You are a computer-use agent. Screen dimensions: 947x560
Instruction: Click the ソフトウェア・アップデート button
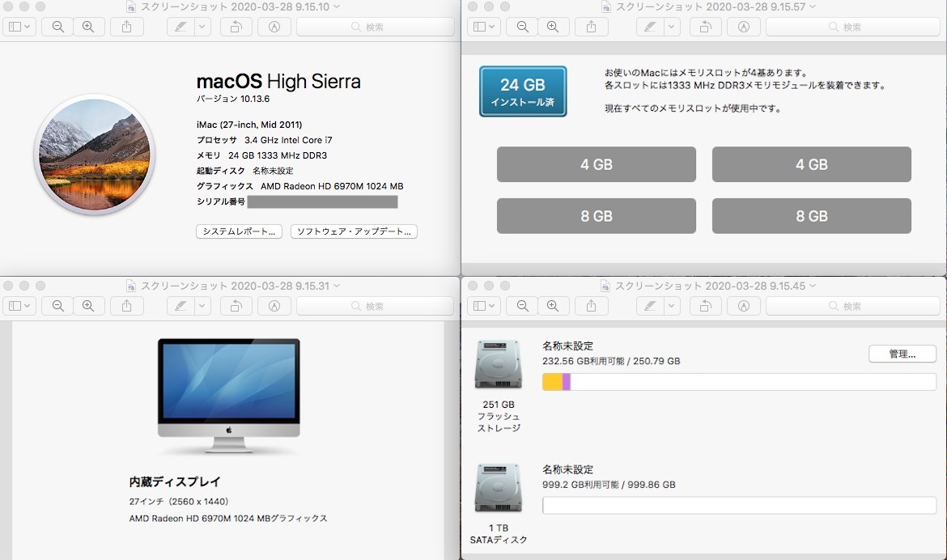(354, 231)
